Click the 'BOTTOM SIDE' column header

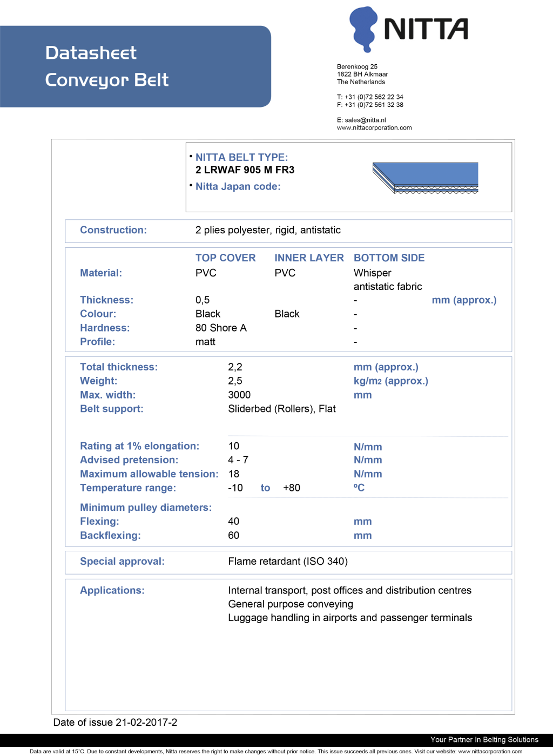[x=389, y=258]
